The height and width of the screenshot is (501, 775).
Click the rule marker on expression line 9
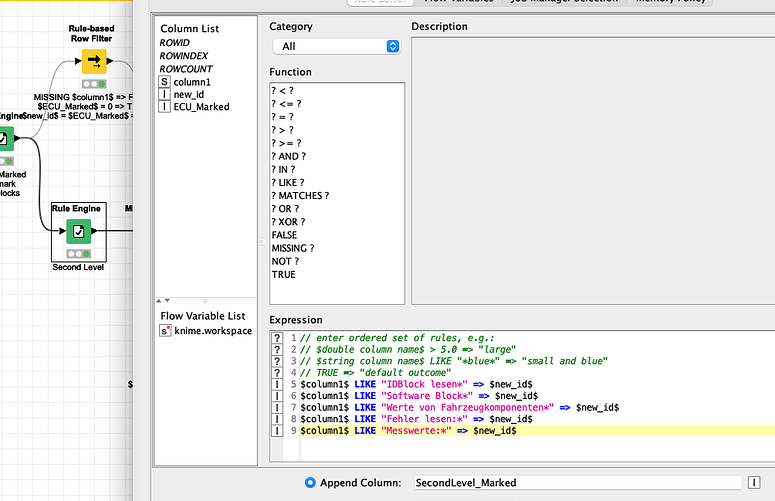tap(277, 431)
